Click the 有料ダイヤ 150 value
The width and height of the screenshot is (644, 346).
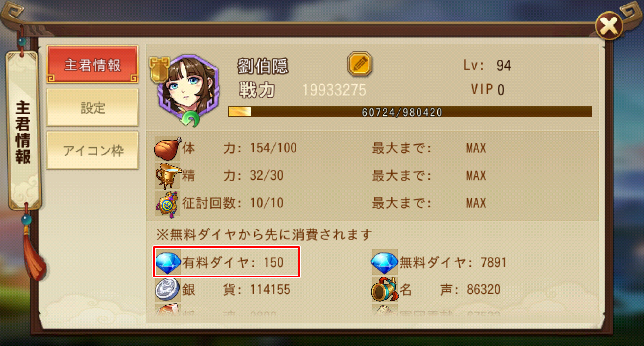[273, 262]
